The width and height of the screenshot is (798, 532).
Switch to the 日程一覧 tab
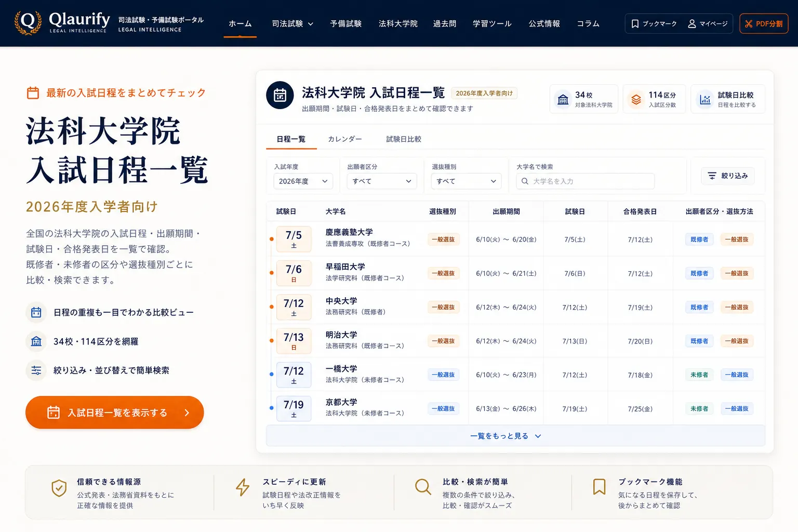click(x=291, y=139)
